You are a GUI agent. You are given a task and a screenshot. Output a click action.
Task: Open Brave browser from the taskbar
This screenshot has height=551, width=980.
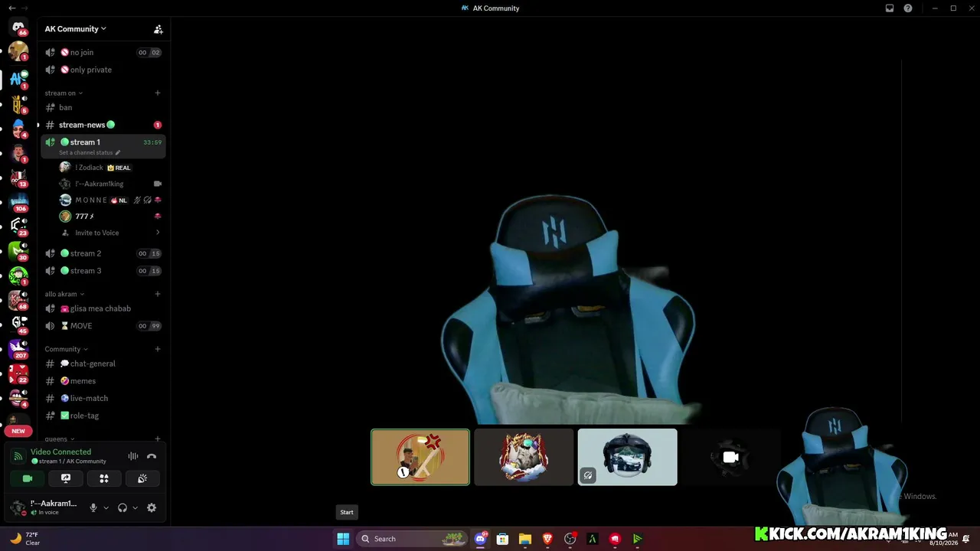(547, 539)
